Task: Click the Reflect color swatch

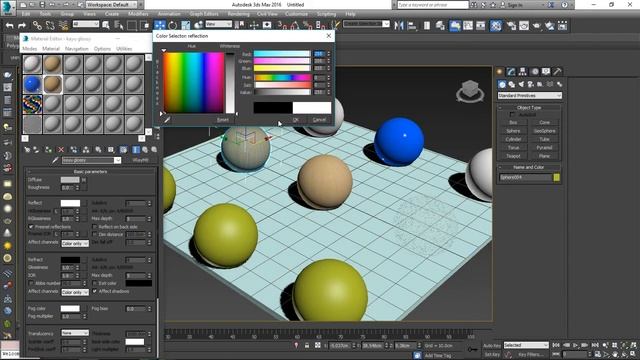Action: pos(70,203)
